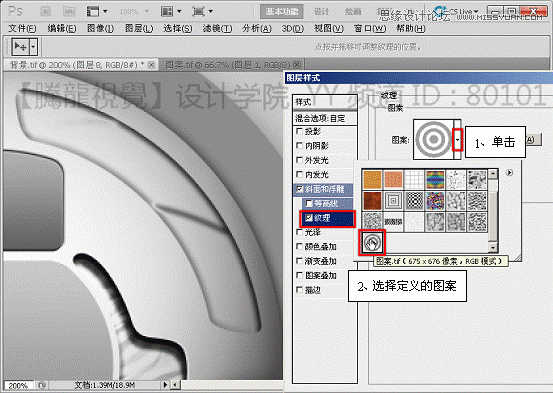Click the 文档:1.39M/18.9M status text
The image size is (553, 393).
[x=104, y=385]
